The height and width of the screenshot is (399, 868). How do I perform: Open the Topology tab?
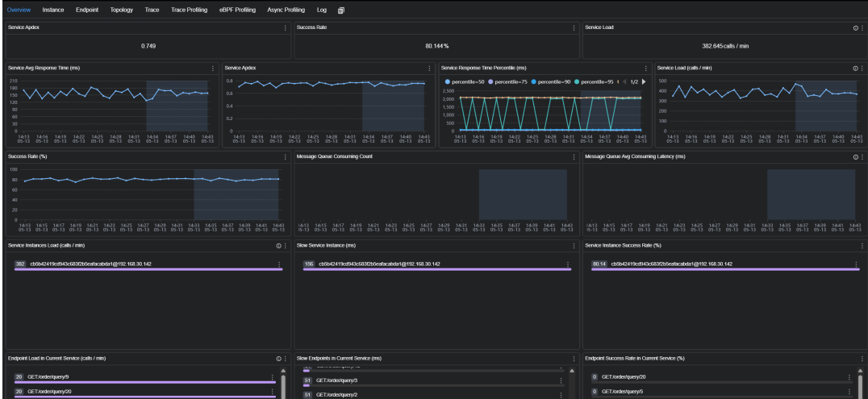(x=121, y=10)
